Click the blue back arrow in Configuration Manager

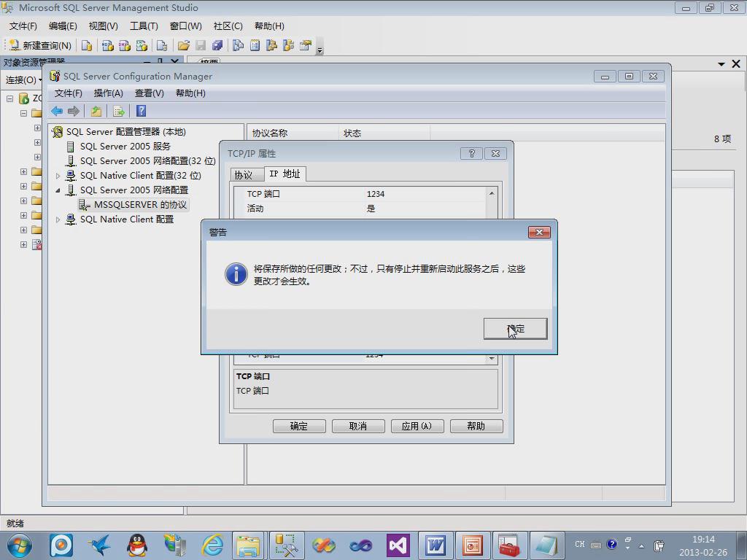pos(57,111)
